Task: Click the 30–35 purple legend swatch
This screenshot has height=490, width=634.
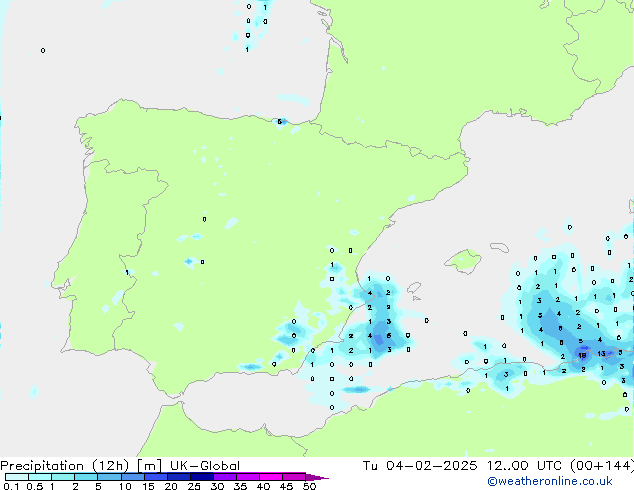Action: (225, 477)
